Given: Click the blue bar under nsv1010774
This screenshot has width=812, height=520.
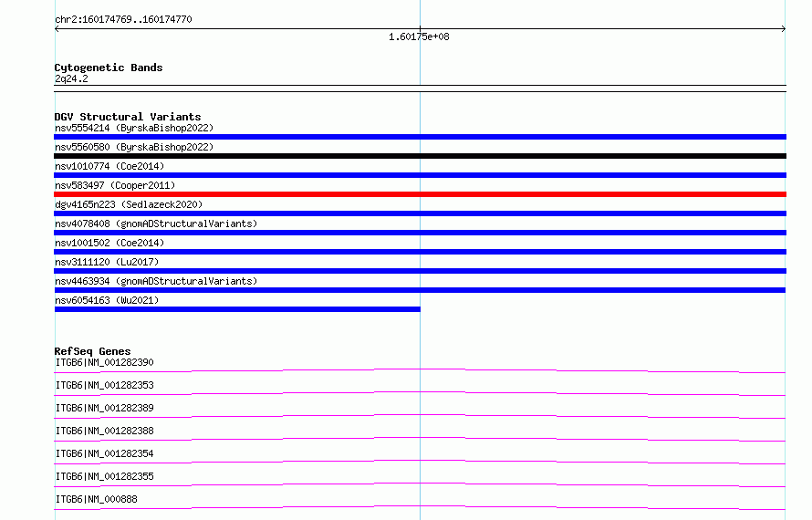Looking at the screenshot, I should [420, 175].
